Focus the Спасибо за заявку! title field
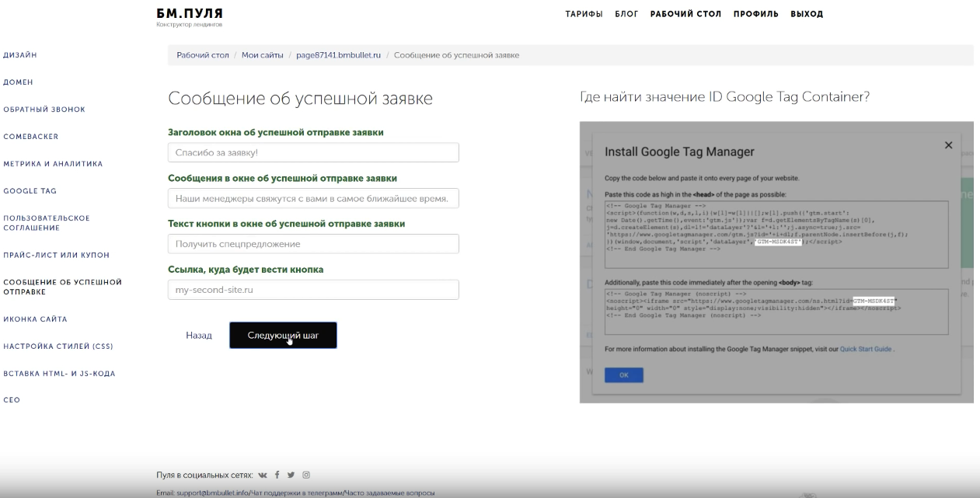This screenshot has height=498, width=980. tap(313, 153)
